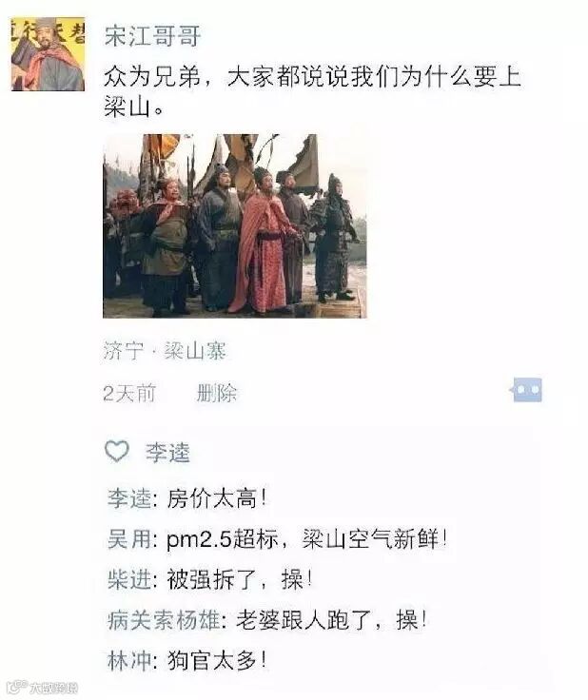This screenshot has width=588, height=700.
Task: Reply to the 狗官太多 comment
Action: pos(217,661)
